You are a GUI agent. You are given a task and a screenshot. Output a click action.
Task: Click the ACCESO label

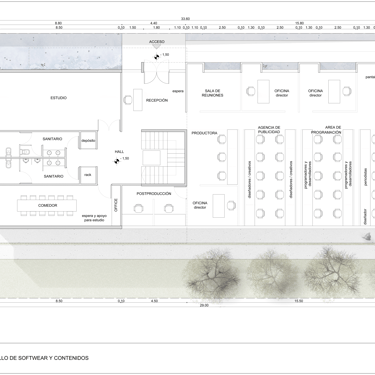point(157,42)
